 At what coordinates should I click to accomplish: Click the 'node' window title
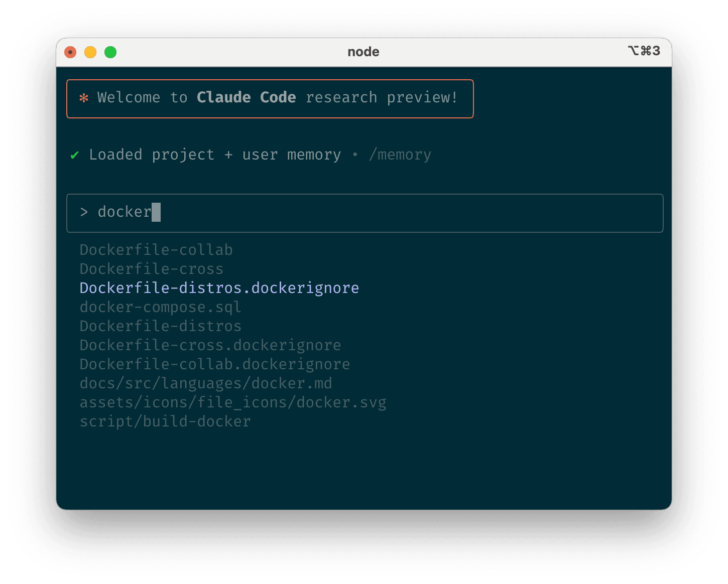(363, 52)
